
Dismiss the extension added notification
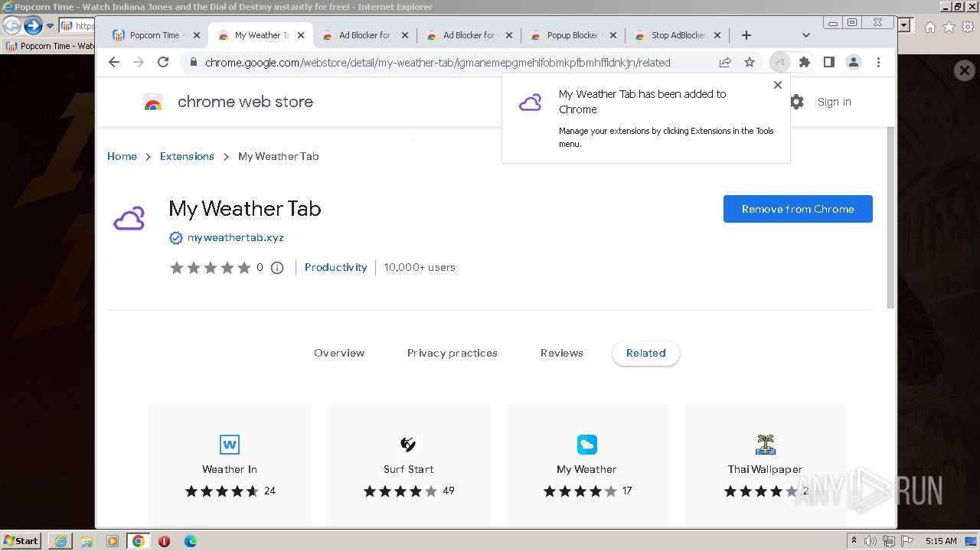pyautogui.click(x=778, y=85)
